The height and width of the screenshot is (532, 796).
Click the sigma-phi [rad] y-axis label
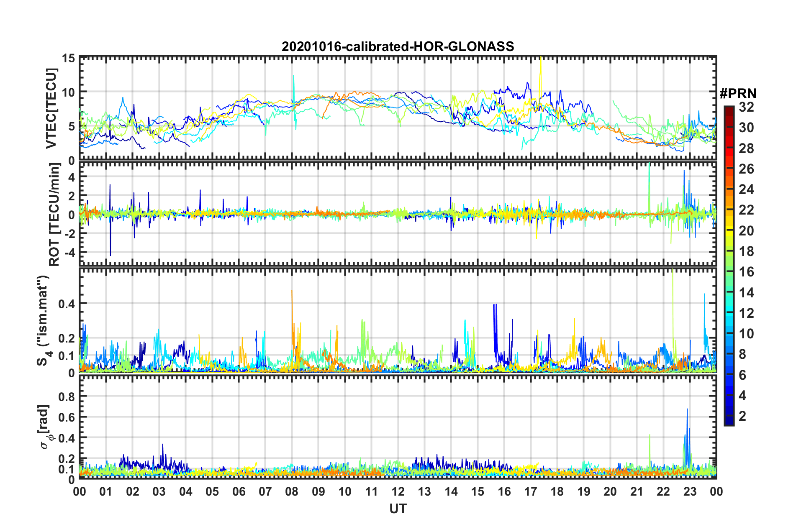(44, 427)
